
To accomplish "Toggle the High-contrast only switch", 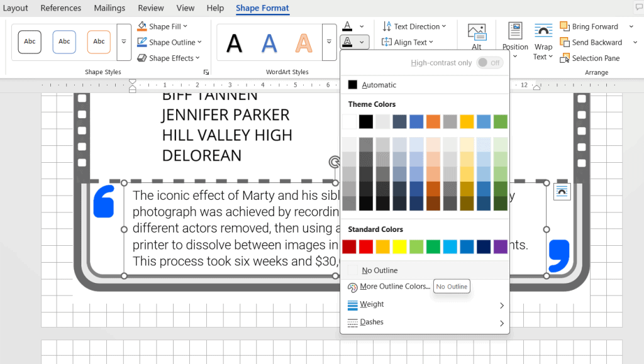I will click(489, 63).
